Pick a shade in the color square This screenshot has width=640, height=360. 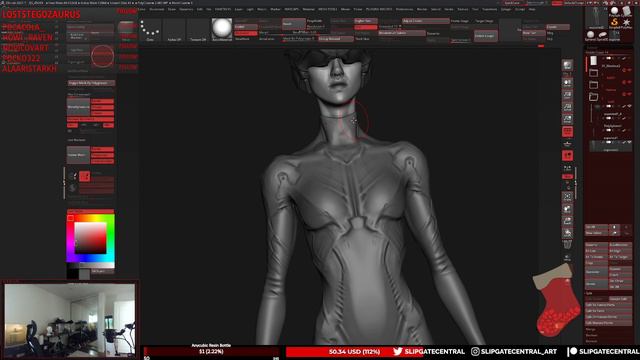90,238
